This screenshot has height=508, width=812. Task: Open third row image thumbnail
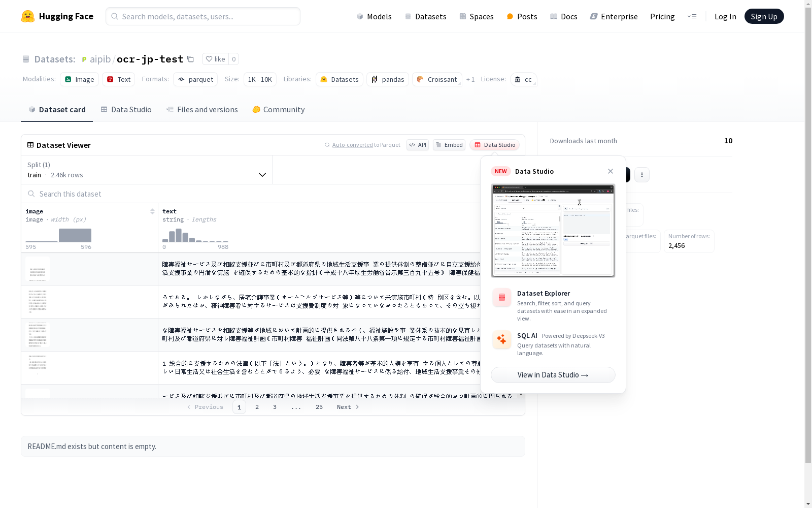point(37,335)
